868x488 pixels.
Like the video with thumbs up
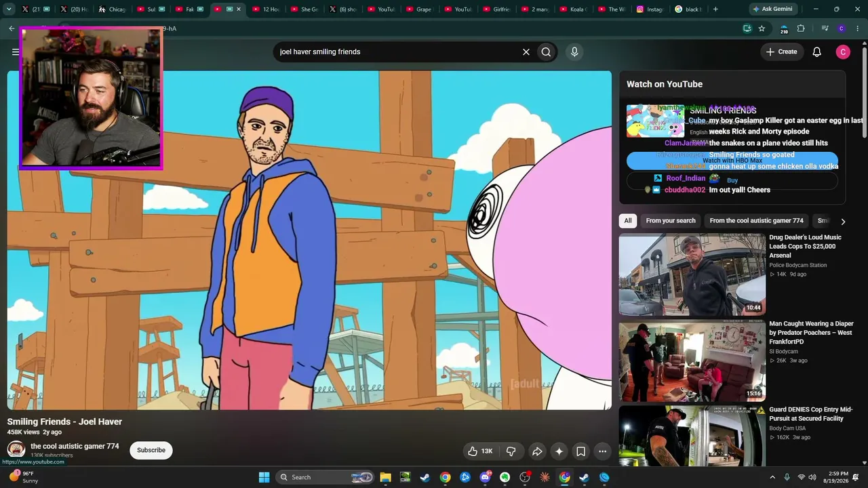[479, 451]
